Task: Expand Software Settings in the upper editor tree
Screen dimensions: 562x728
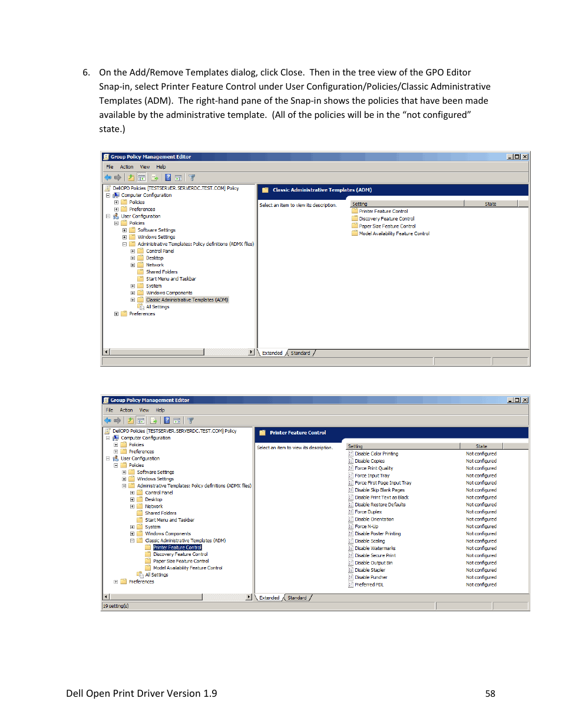Action: click(x=124, y=230)
